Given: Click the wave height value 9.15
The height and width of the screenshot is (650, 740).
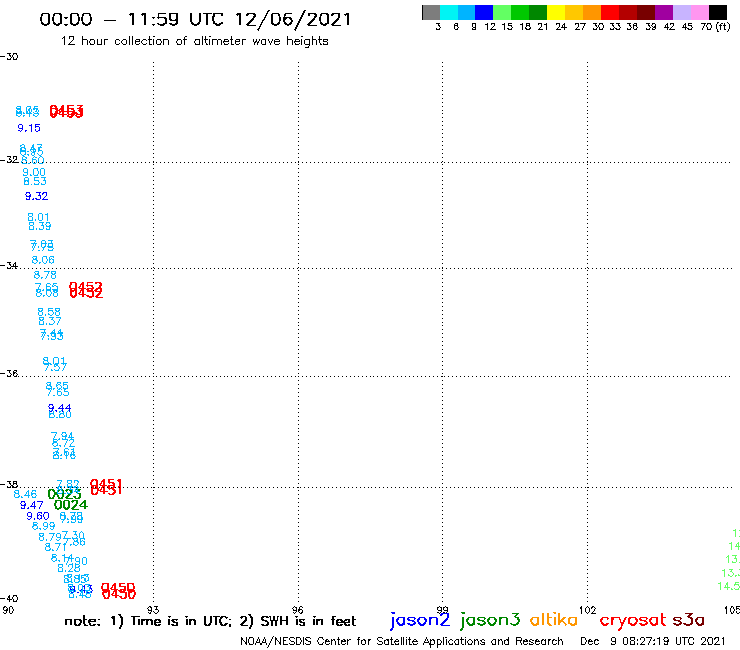Looking at the screenshot, I should click(x=29, y=128).
